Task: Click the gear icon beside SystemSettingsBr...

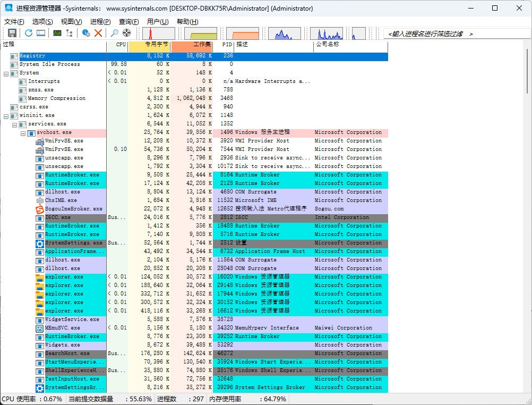Action: pos(40,387)
